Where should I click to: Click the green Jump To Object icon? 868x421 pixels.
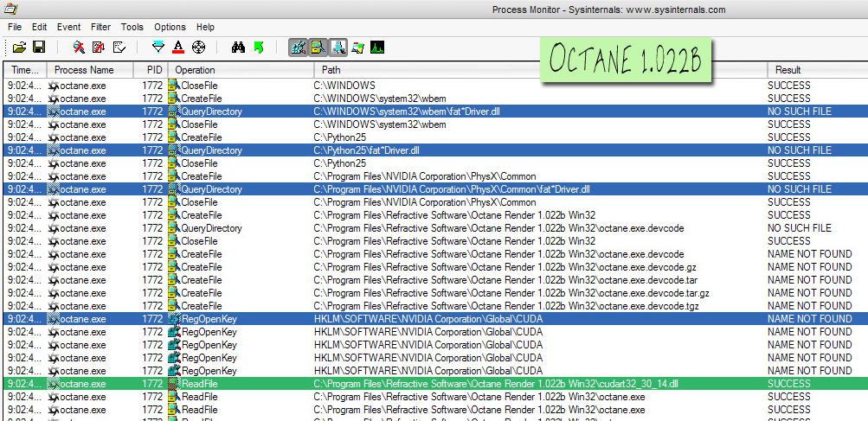(x=259, y=48)
